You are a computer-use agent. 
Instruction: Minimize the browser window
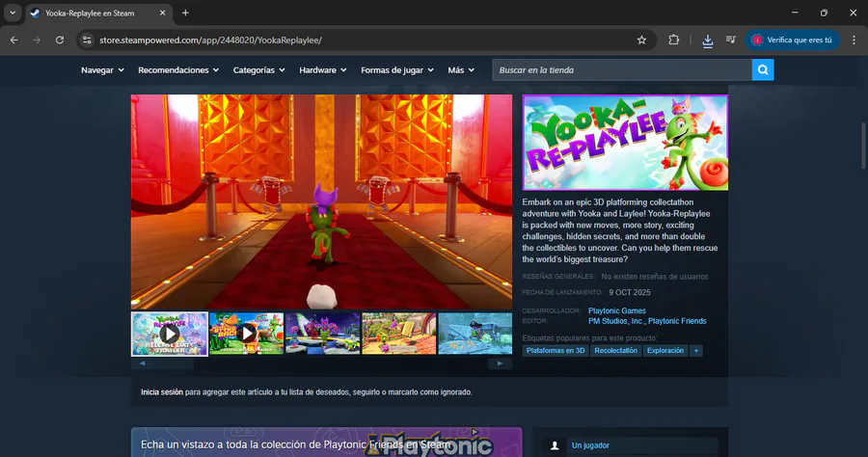(795, 13)
